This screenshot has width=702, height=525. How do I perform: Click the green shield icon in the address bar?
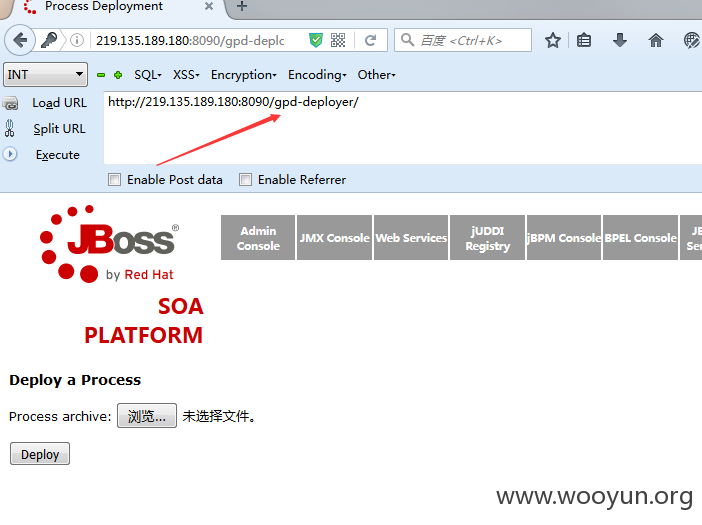point(316,41)
